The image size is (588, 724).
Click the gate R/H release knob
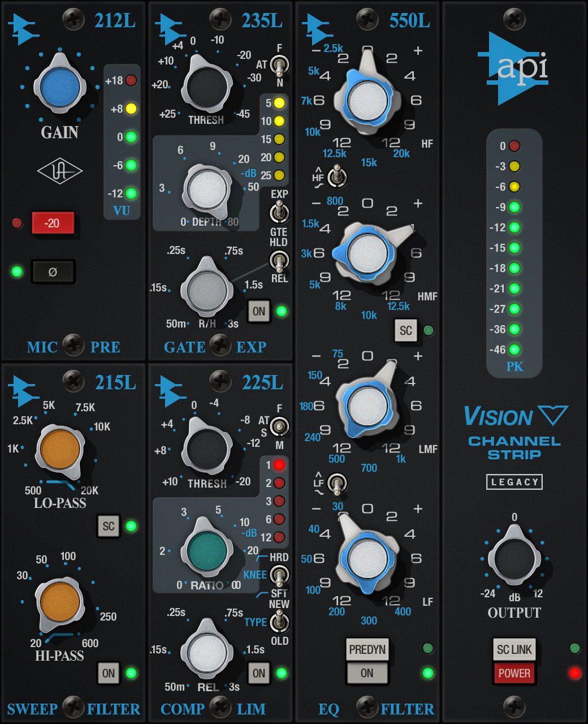207,290
